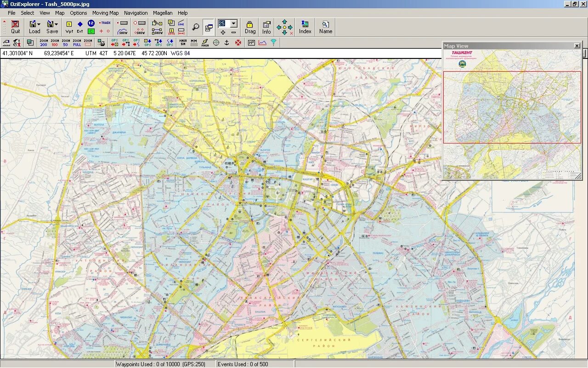Click the cyan funnel filter icon

[x=273, y=43]
